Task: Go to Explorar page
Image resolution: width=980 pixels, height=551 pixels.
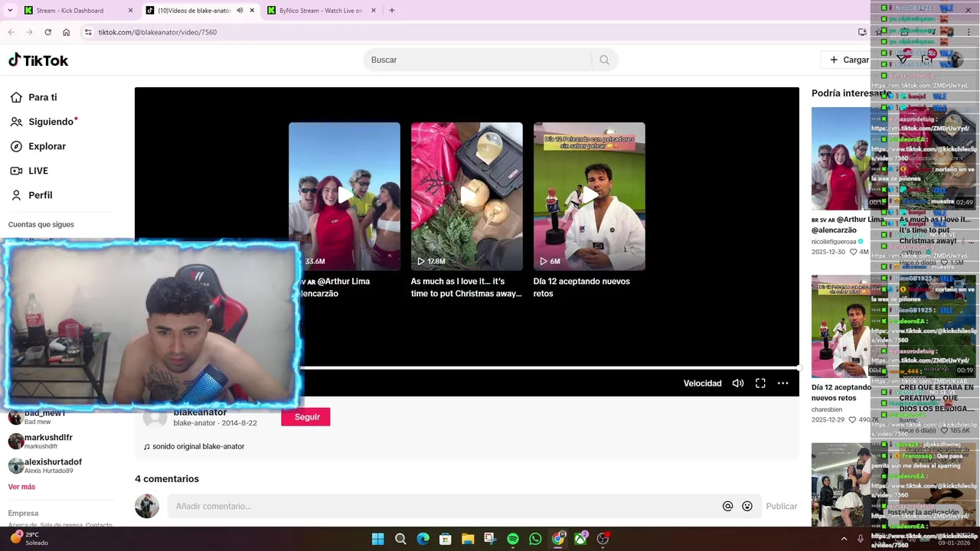Action: point(38,146)
